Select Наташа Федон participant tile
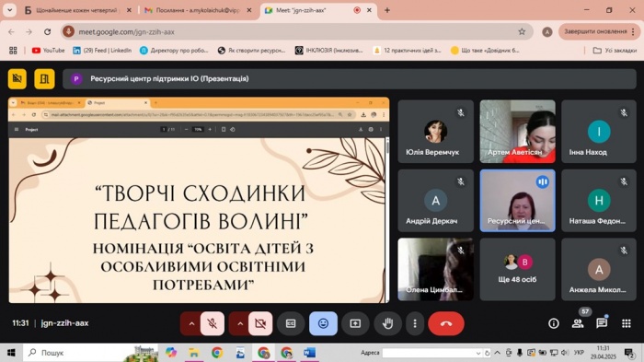 point(599,200)
